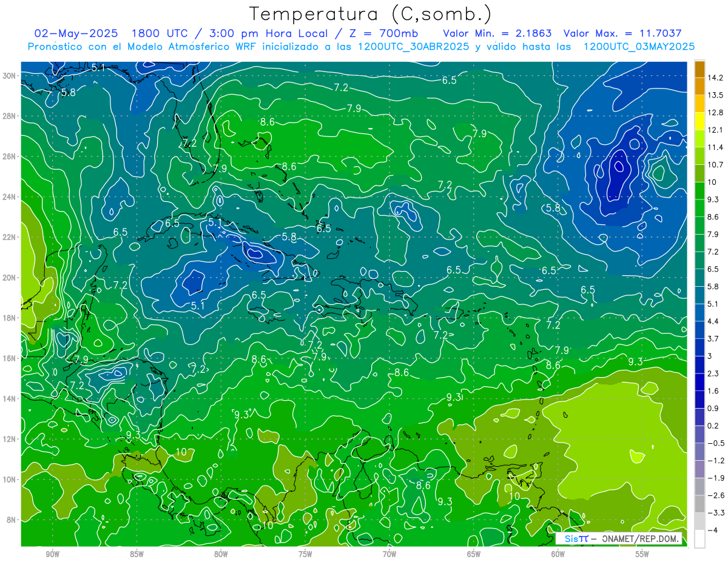Click the orange swatch between 13.5 and 14.2
The height and width of the screenshot is (562, 728).
pos(699,87)
